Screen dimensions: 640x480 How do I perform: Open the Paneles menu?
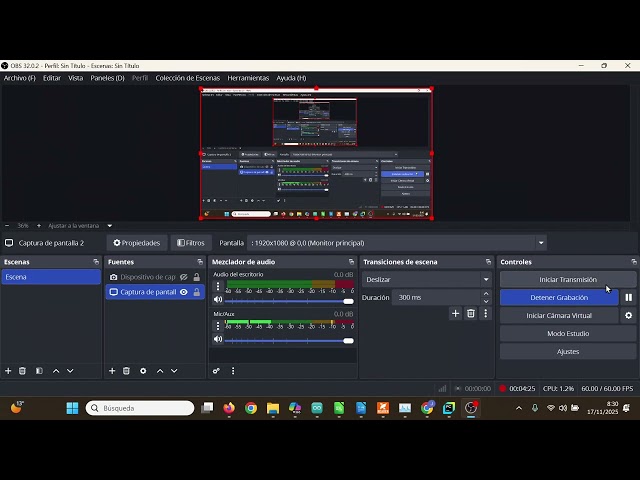click(x=107, y=78)
